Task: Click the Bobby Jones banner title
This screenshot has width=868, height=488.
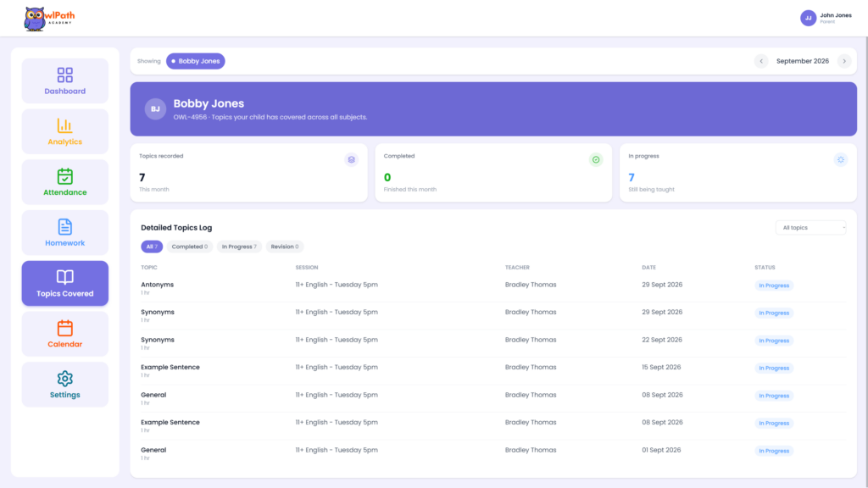Action: pos(209,103)
